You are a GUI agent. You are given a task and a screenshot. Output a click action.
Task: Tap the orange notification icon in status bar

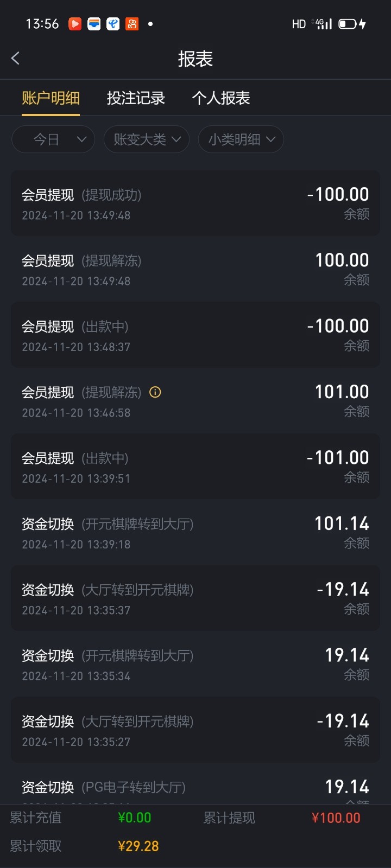click(132, 24)
